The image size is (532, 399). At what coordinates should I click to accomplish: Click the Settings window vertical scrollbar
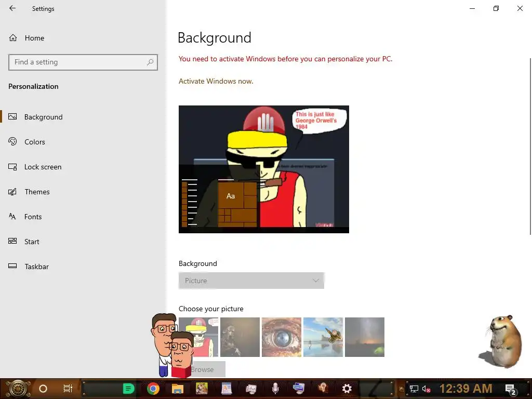click(x=530, y=146)
